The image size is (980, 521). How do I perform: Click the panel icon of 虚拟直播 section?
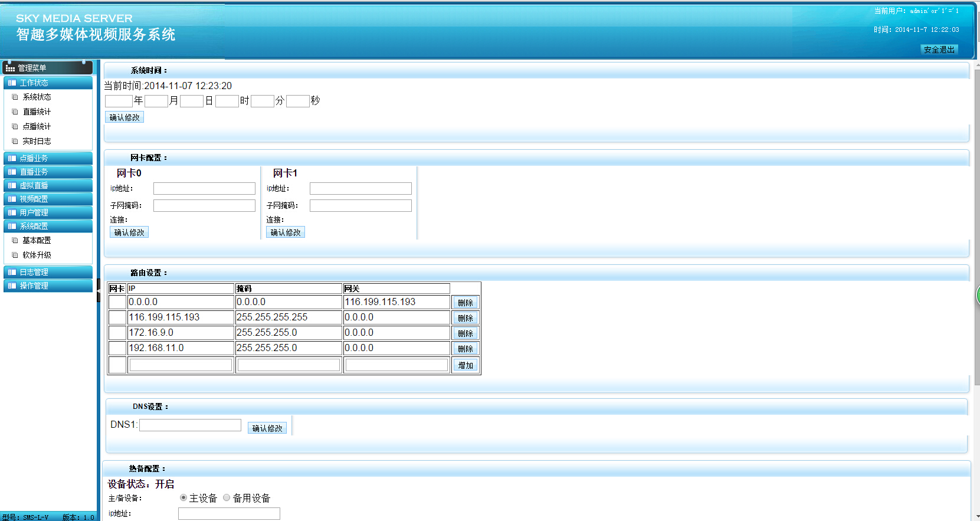12,185
